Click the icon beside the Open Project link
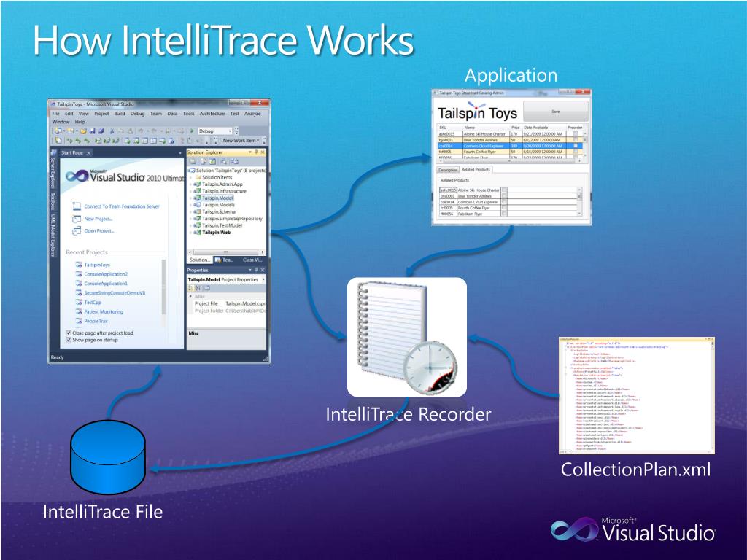Image resolution: width=747 pixels, height=560 pixels. 76,231
